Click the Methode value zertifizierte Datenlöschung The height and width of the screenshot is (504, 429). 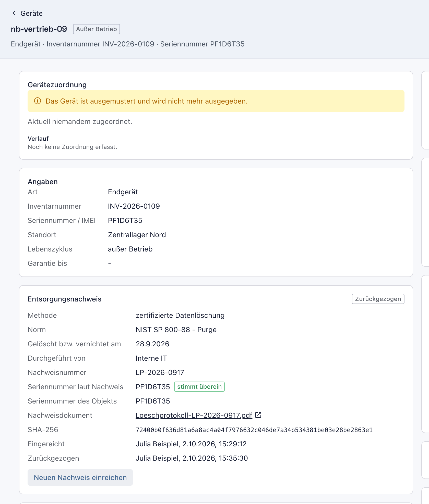[x=180, y=315]
